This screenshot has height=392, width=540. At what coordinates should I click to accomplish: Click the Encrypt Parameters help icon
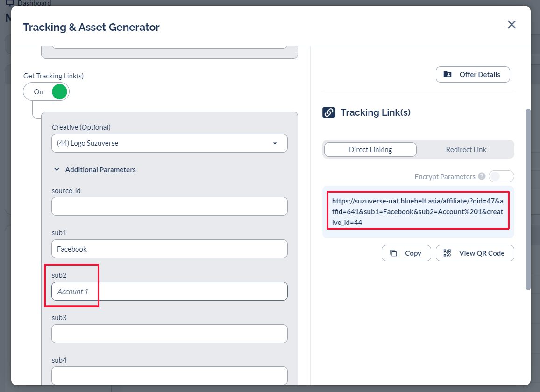point(482,176)
